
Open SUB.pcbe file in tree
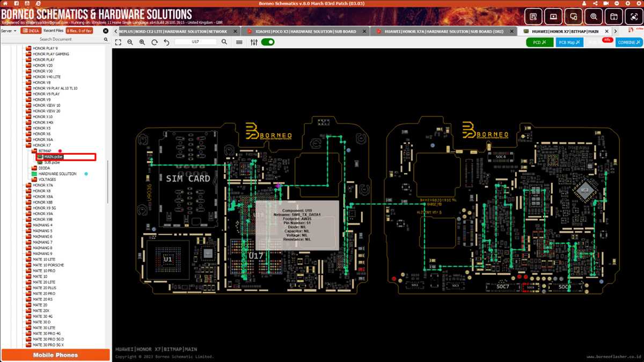pos(52,162)
